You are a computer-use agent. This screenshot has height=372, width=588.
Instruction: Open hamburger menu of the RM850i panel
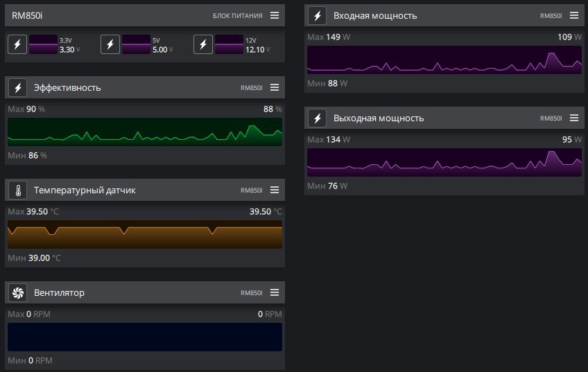(275, 15)
